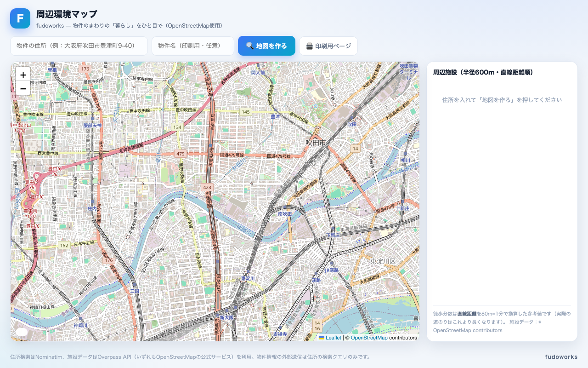Zoom out the map with minus button
The height and width of the screenshot is (368, 588).
coord(23,88)
